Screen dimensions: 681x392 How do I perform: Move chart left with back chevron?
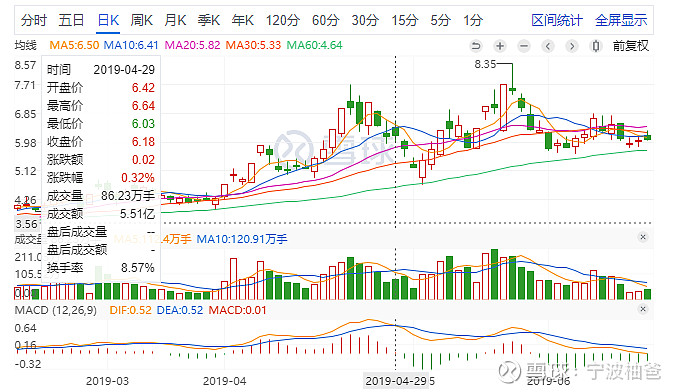[548, 46]
